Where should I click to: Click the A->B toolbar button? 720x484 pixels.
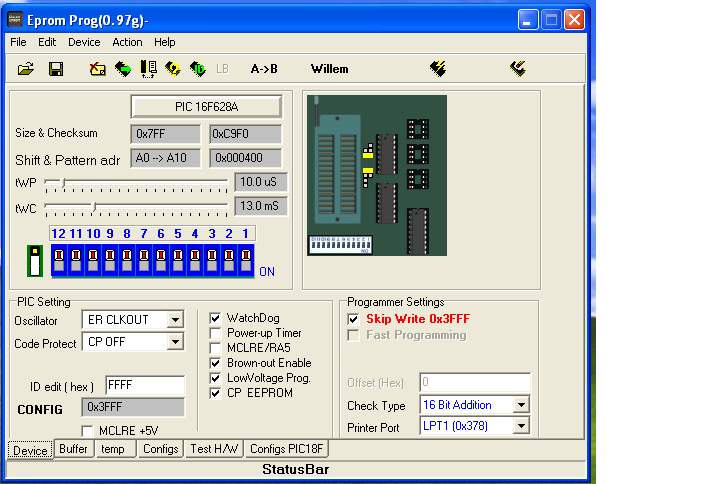(x=264, y=69)
